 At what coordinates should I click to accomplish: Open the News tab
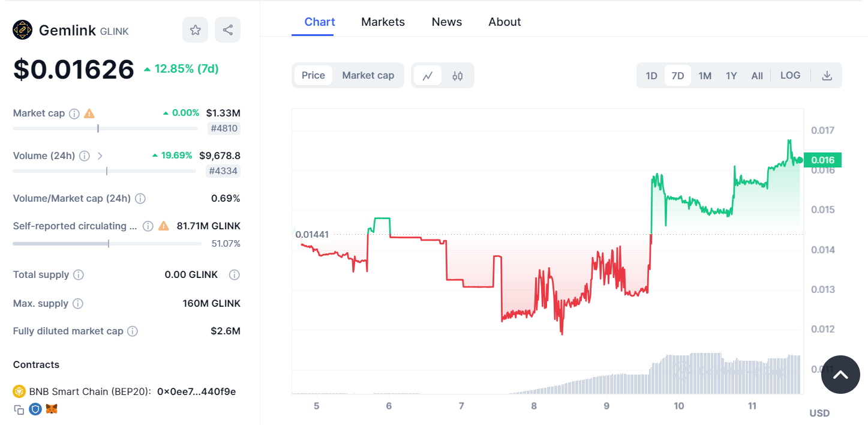pos(447,22)
